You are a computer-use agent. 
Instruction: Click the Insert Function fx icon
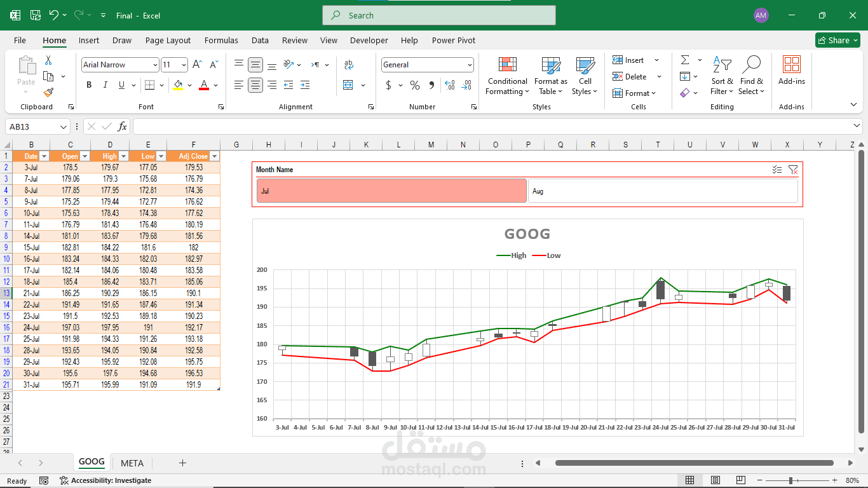pos(122,126)
